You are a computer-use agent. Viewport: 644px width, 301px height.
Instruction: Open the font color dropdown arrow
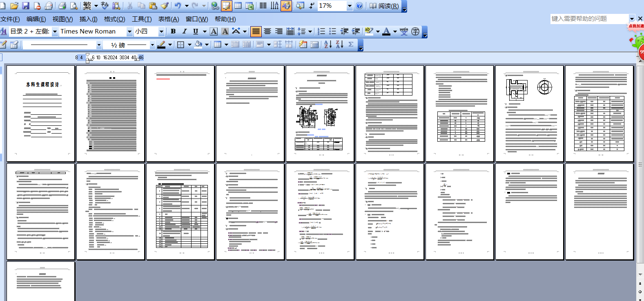tap(395, 31)
